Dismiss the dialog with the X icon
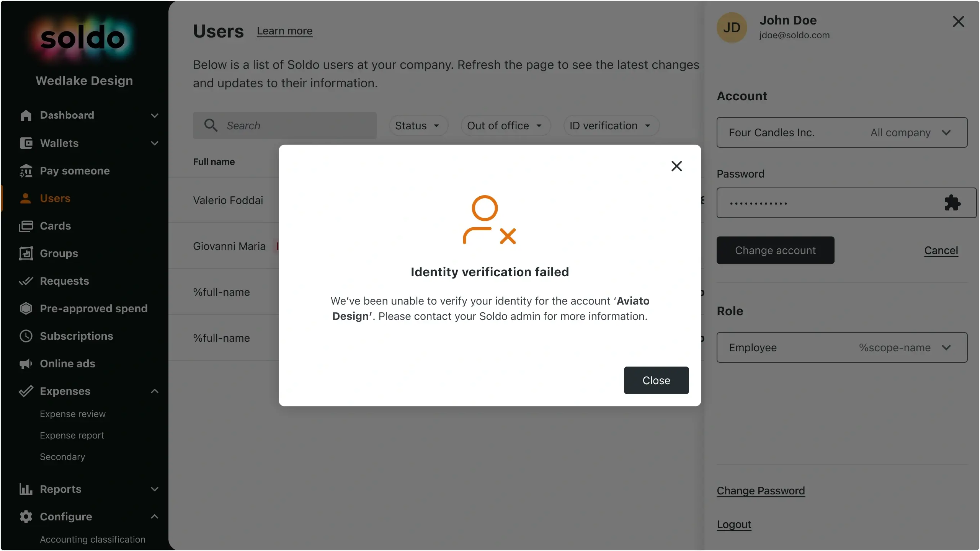Image resolution: width=980 pixels, height=551 pixels. tap(677, 166)
